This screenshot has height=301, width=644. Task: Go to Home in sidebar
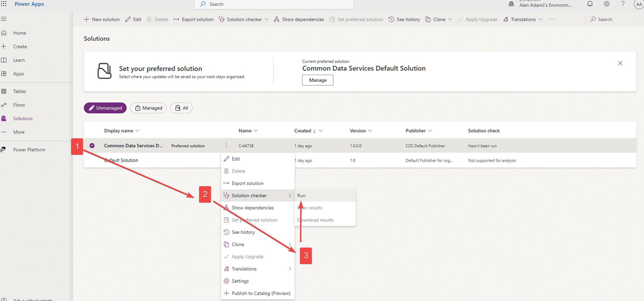(x=20, y=33)
